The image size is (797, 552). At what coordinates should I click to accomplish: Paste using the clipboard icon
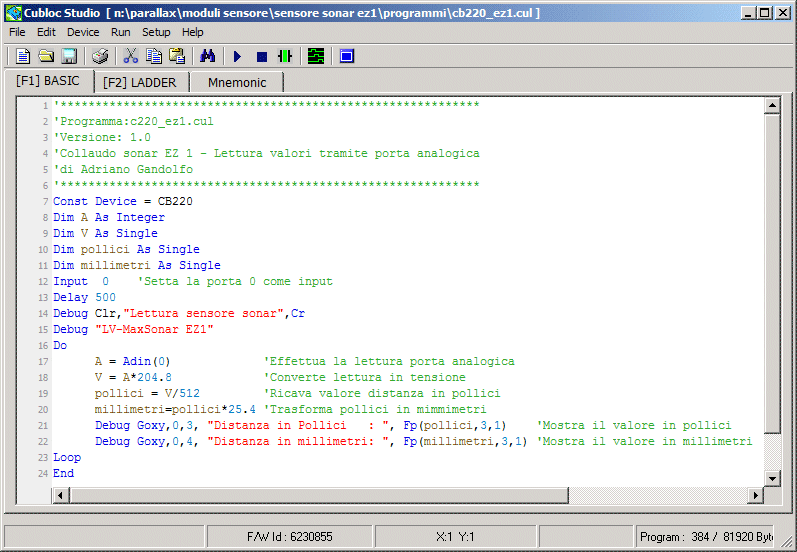pyautogui.click(x=177, y=56)
